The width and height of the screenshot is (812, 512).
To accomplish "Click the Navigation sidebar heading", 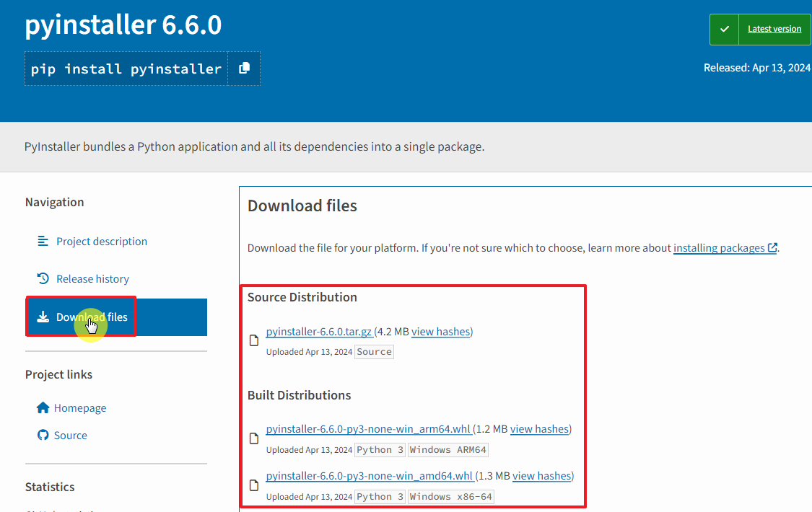I will (54, 202).
